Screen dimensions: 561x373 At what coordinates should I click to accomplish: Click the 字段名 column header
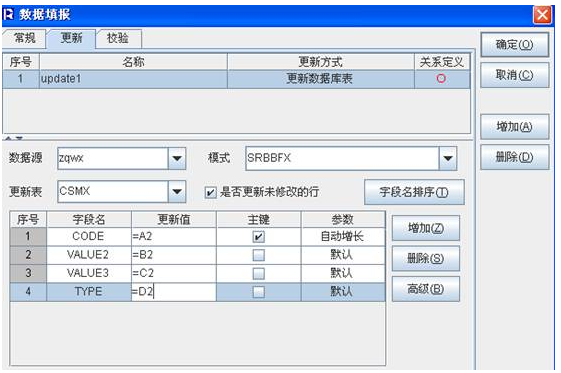88,219
